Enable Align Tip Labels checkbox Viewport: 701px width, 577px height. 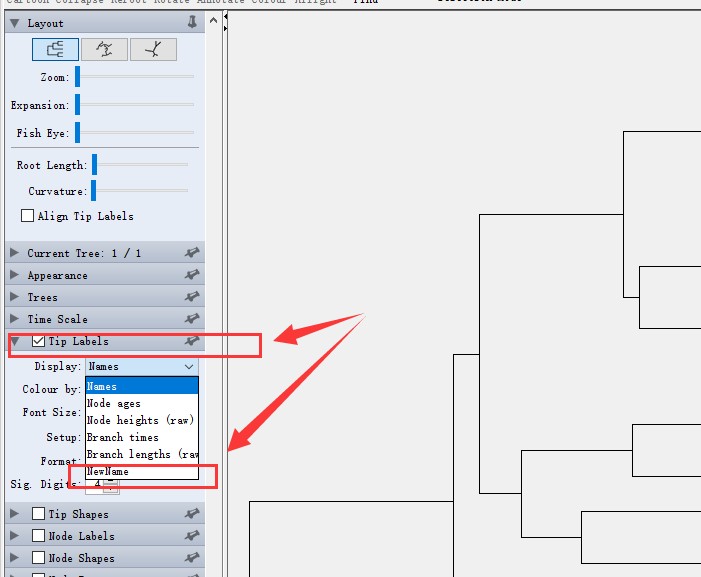[x=28, y=216]
